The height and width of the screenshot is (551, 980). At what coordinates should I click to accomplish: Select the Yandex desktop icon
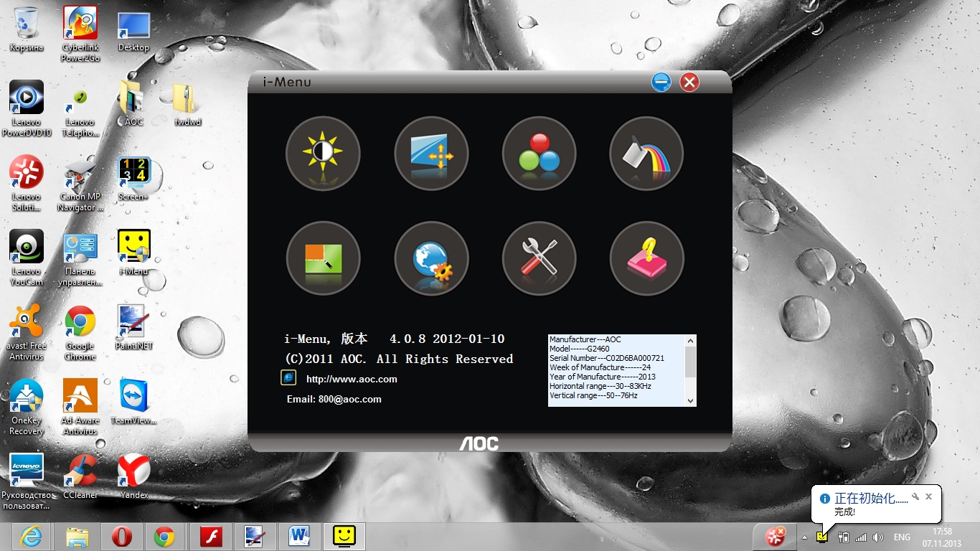tap(134, 476)
